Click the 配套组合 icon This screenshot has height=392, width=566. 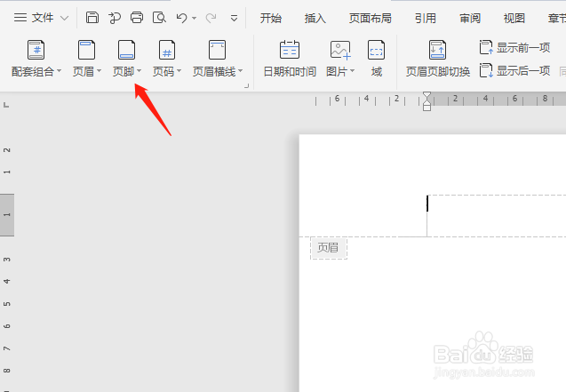pos(36,50)
